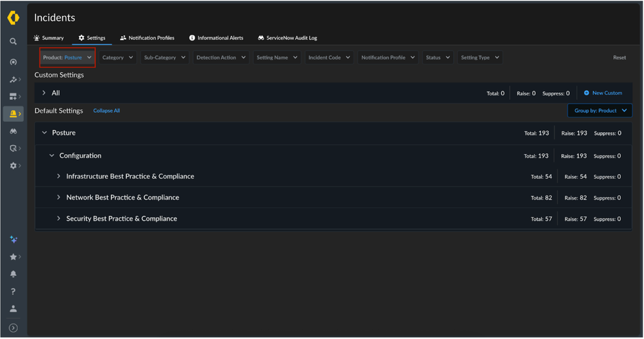This screenshot has height=339, width=644.
Task: Open the user profile icon
Action: 13,309
